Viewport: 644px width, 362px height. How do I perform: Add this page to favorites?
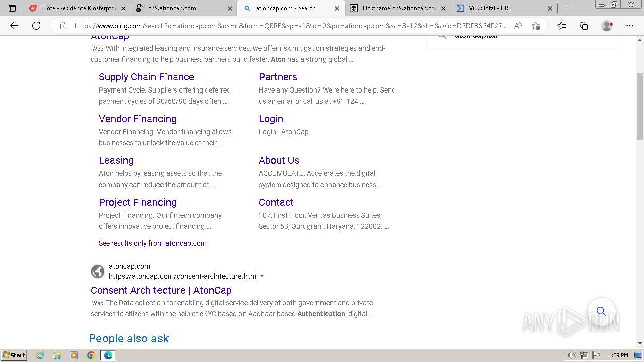[536, 26]
